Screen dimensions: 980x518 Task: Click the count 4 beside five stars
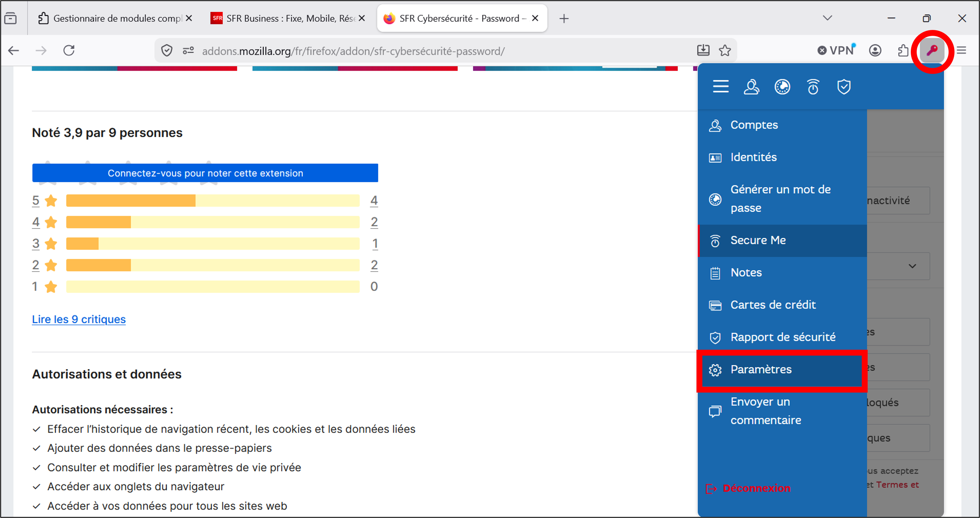coord(374,200)
